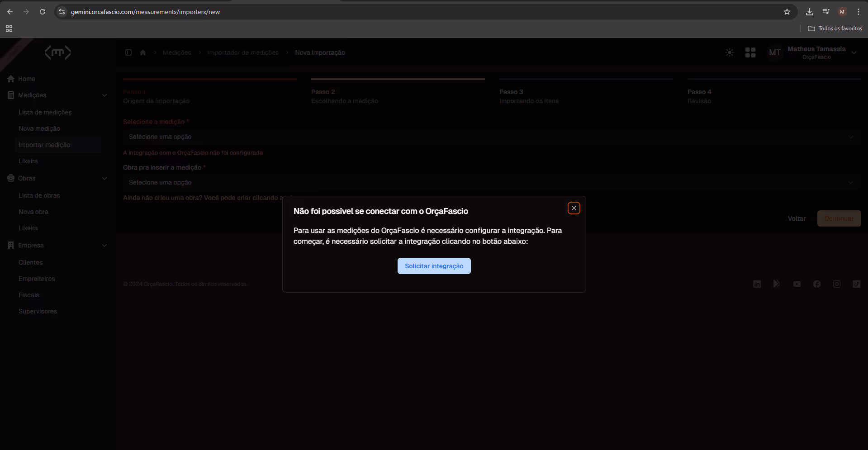Screen dimensions: 868x450
Task: Close the OrçaFascio connection error dialog
Action: tap(574, 208)
